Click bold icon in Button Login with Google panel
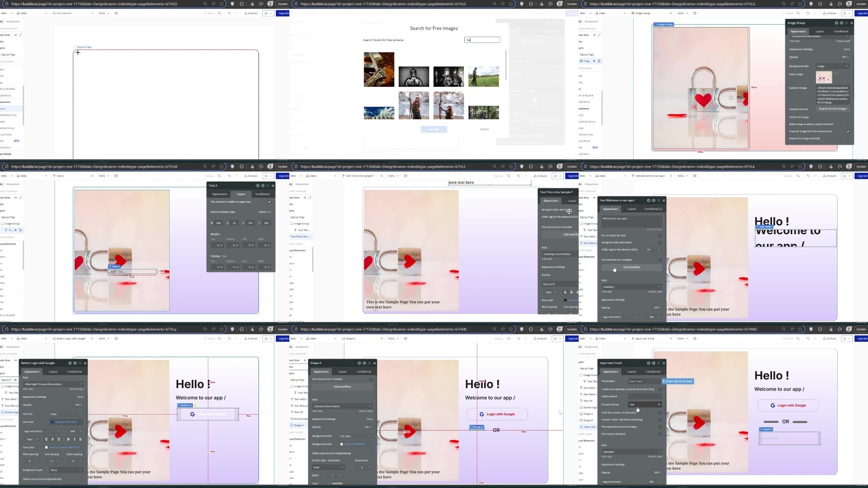This screenshot has height=488, width=868. click(68, 439)
